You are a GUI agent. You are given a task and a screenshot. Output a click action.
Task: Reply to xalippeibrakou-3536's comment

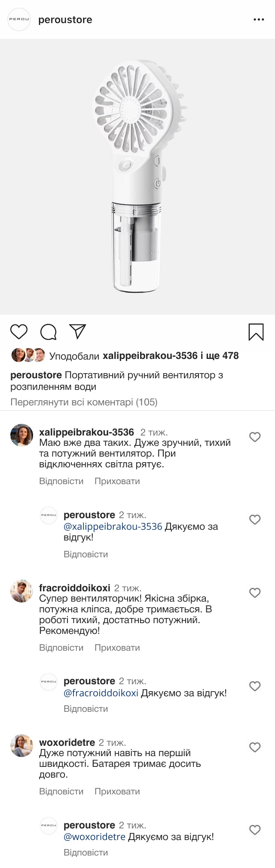tap(61, 481)
